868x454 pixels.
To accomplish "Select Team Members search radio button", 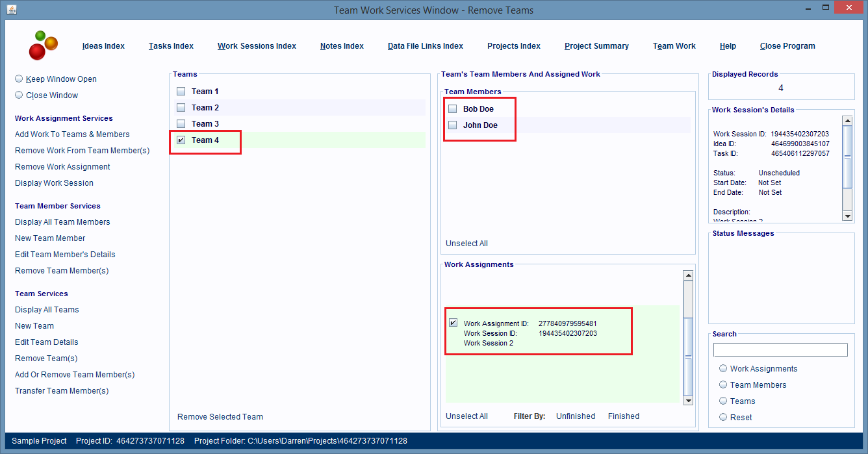I will click(723, 385).
